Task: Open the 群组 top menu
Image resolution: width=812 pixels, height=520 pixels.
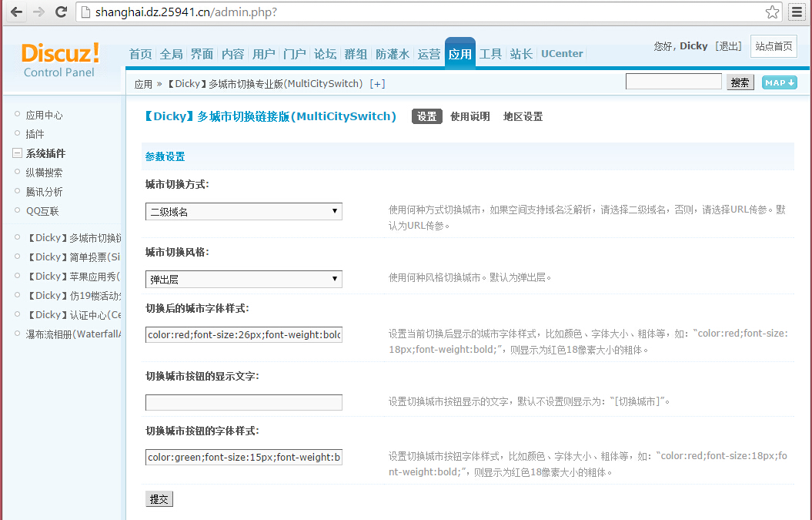Action: [356, 54]
